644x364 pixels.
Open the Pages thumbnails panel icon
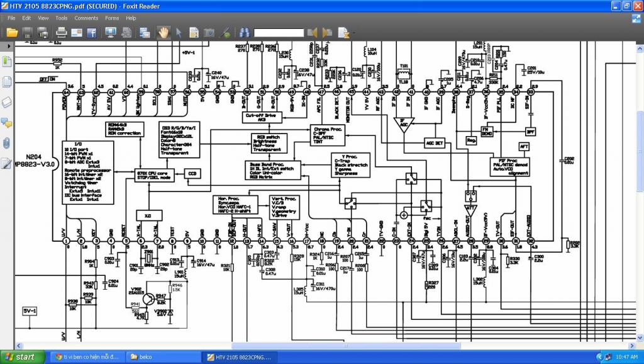pyautogui.click(x=7, y=82)
